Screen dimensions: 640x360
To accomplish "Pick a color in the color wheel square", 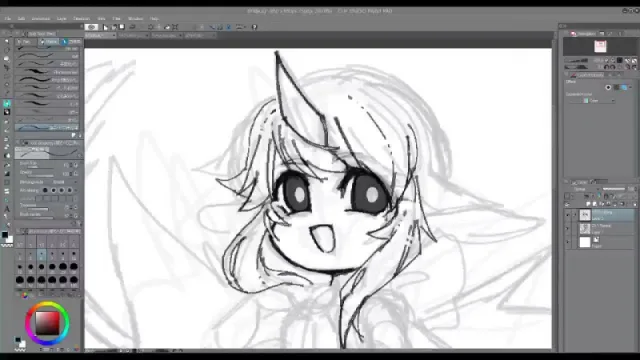I will point(47,323).
